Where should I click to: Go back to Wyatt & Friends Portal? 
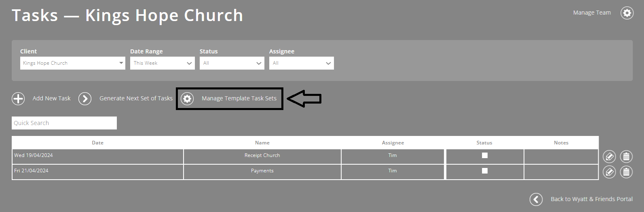[x=591, y=199]
